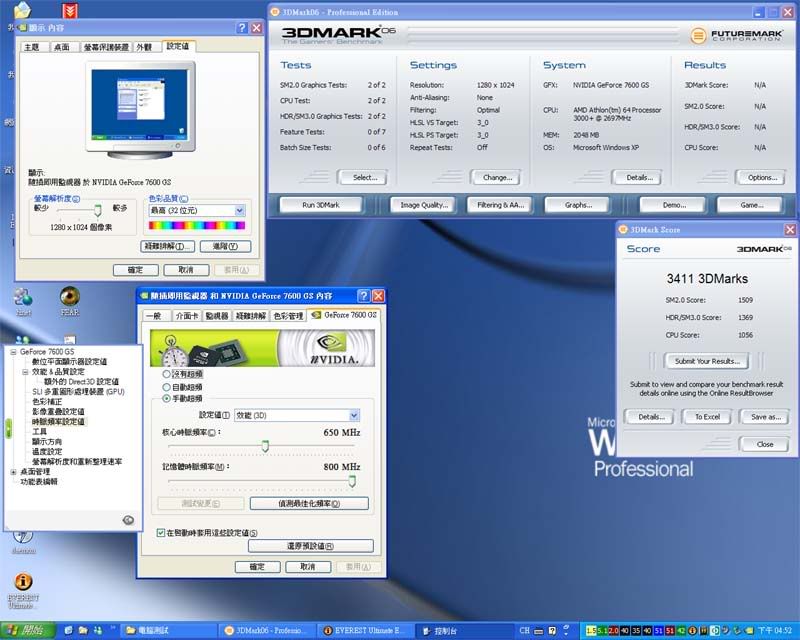Select 溫度設定 in the NVIDIA tree
Image resolution: width=800 pixels, height=640 pixels.
[47, 452]
